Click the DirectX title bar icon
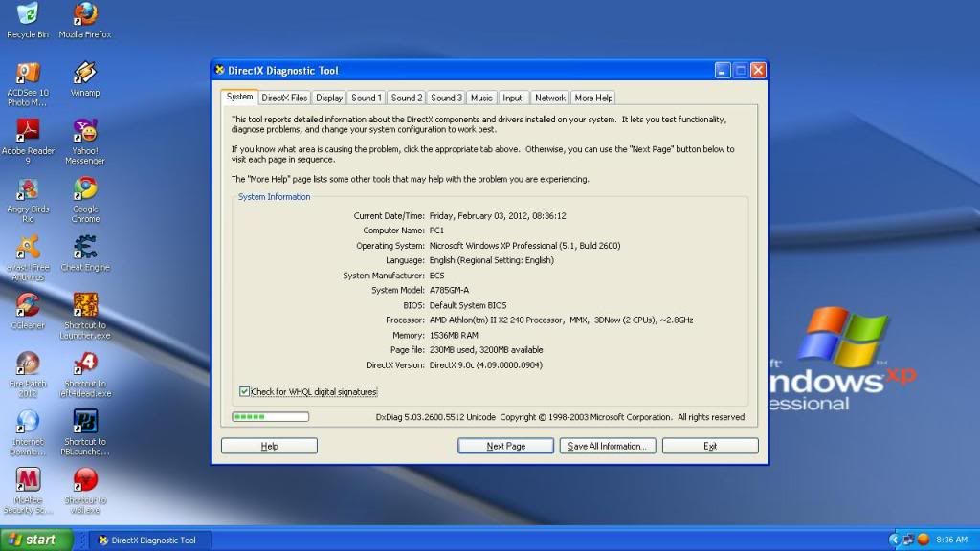980x551 pixels. point(219,70)
